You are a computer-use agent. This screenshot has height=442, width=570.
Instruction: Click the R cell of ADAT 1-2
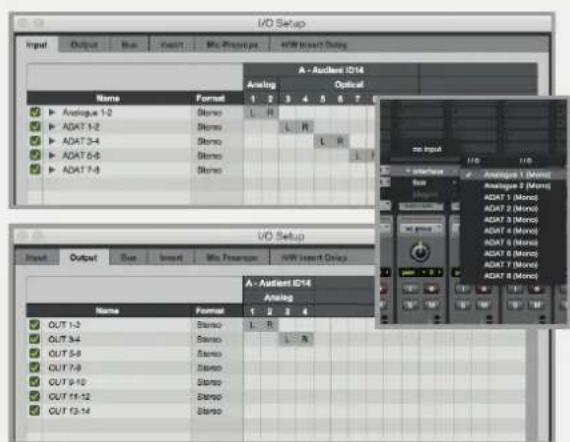(x=305, y=127)
